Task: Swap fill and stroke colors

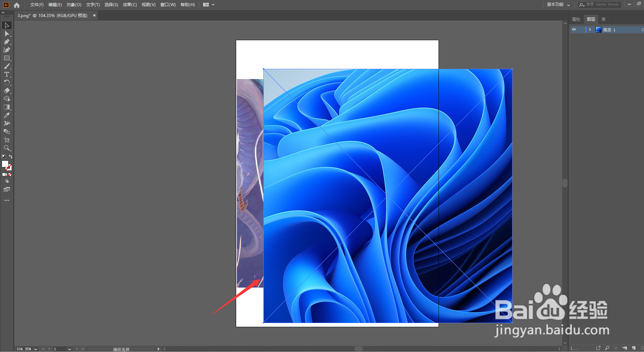Action: [11, 157]
